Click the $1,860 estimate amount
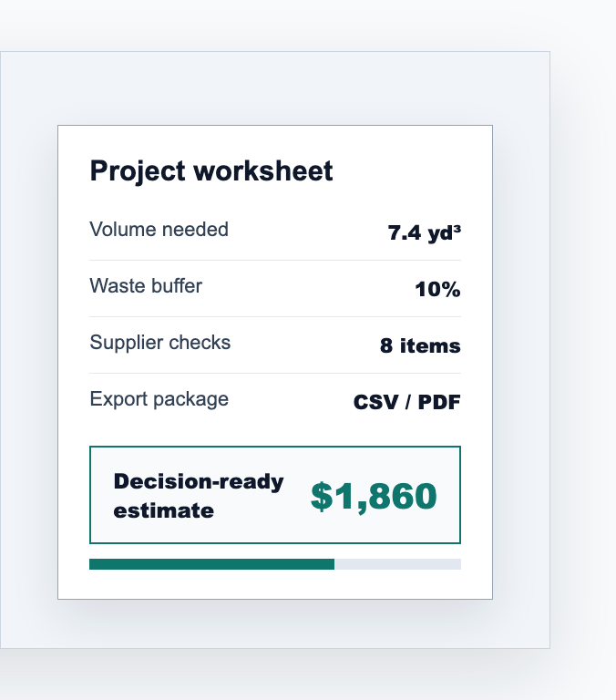616x700 pixels. coord(374,496)
